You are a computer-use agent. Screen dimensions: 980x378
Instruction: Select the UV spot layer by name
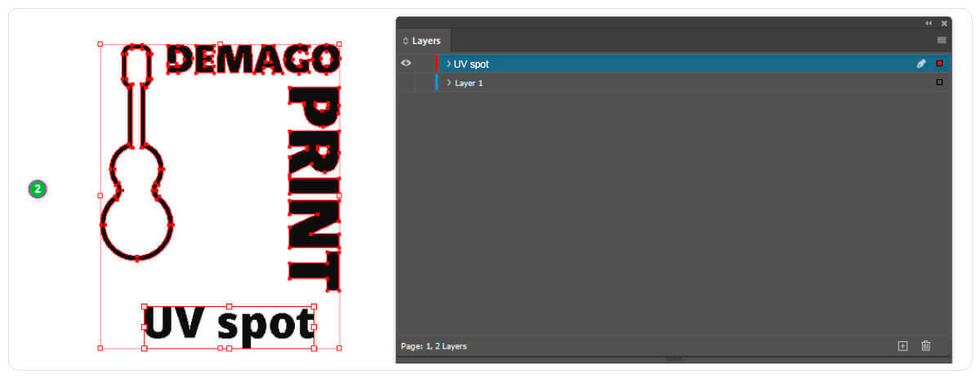(471, 64)
